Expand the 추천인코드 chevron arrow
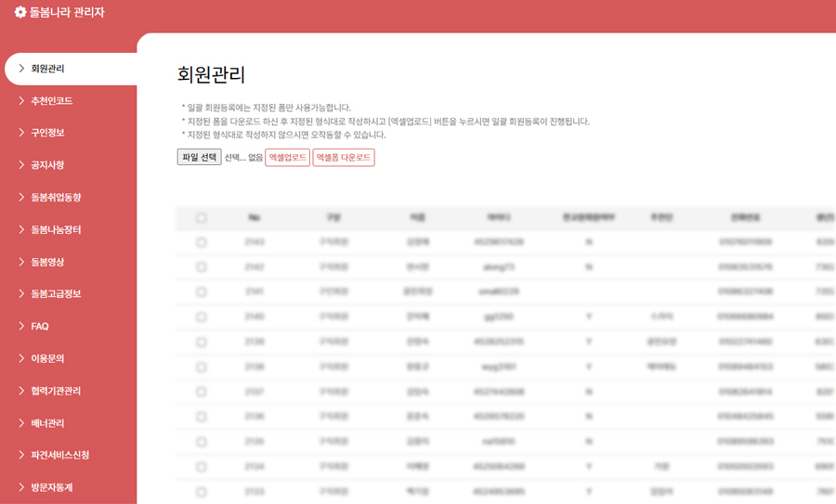This screenshot has width=836, height=504. pos(21,101)
